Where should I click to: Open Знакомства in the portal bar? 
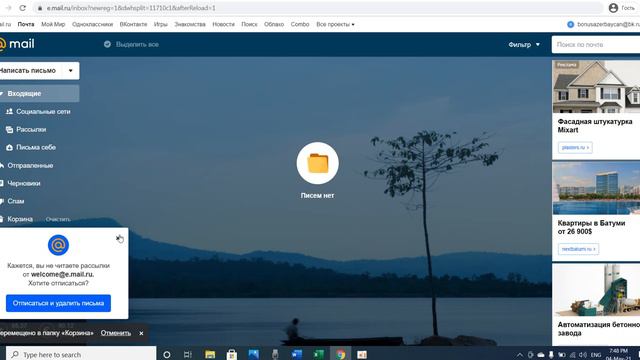(190, 24)
